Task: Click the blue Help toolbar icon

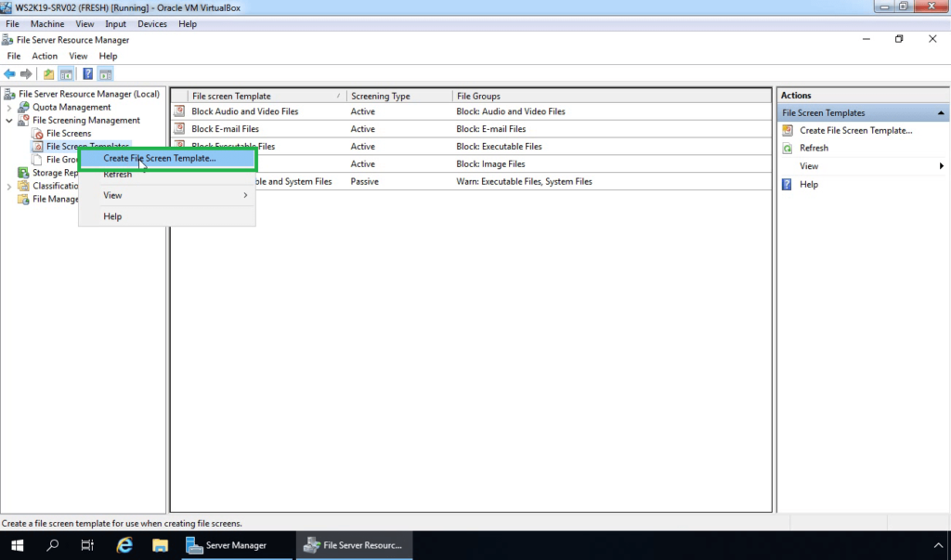Action: tap(88, 74)
